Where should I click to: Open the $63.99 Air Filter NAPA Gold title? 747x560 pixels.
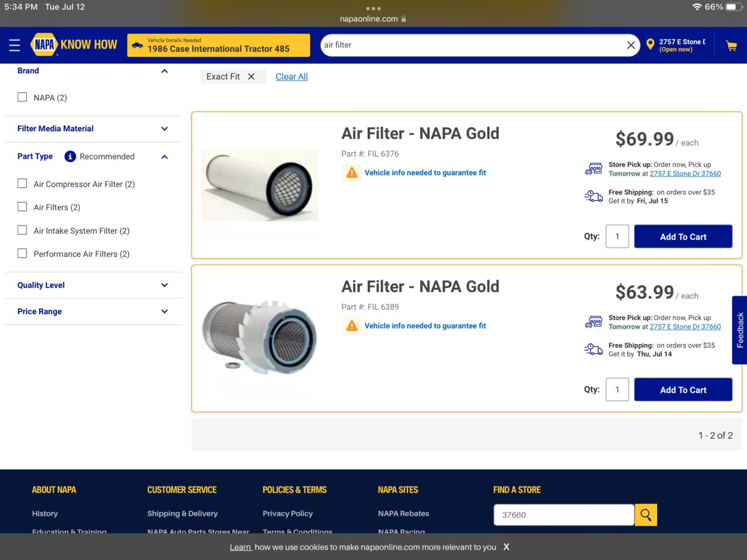point(420,287)
